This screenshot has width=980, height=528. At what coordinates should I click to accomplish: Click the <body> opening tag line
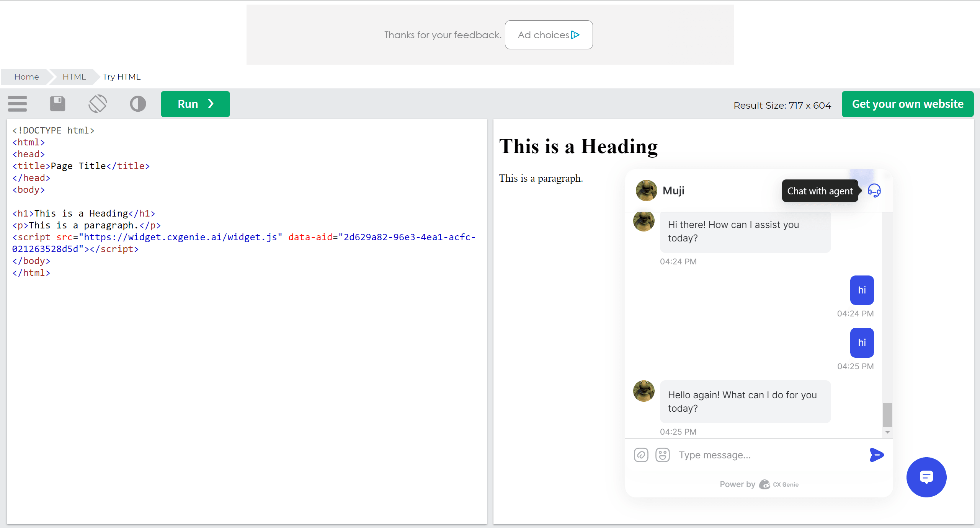pyautogui.click(x=28, y=190)
